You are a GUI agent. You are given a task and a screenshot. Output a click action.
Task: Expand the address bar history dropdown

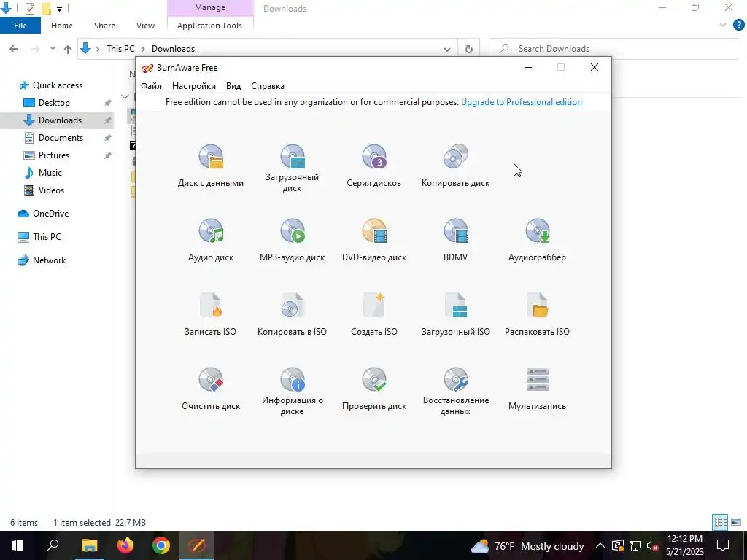coord(447,49)
